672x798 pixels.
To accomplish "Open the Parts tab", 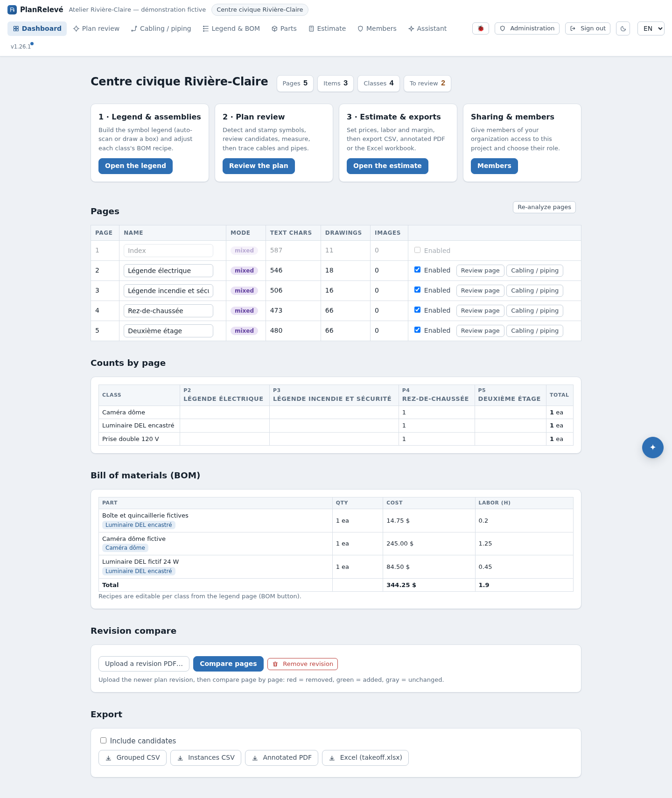I will click(x=284, y=28).
